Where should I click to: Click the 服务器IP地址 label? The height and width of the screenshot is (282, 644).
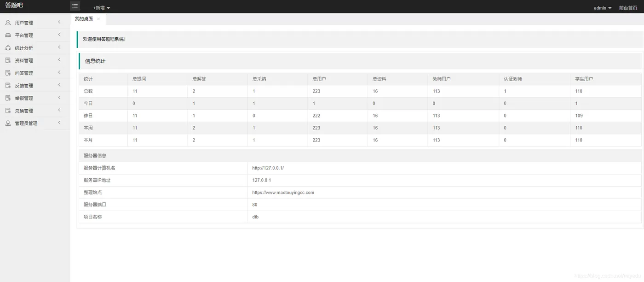click(x=97, y=180)
